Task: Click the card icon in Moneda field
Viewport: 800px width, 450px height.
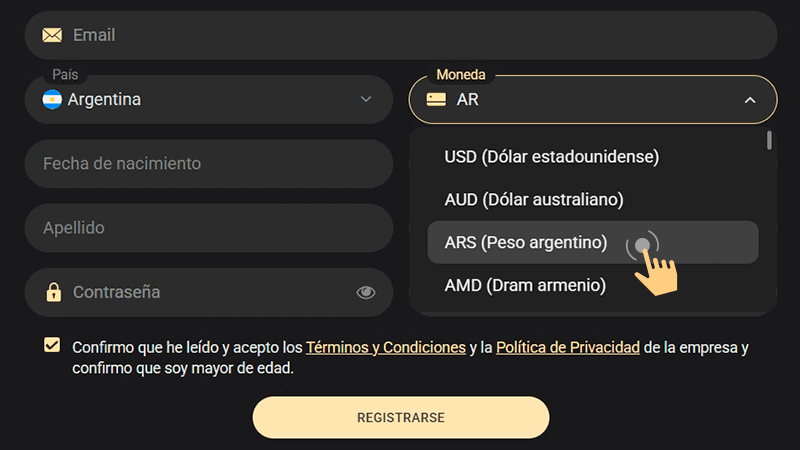Action: click(436, 99)
